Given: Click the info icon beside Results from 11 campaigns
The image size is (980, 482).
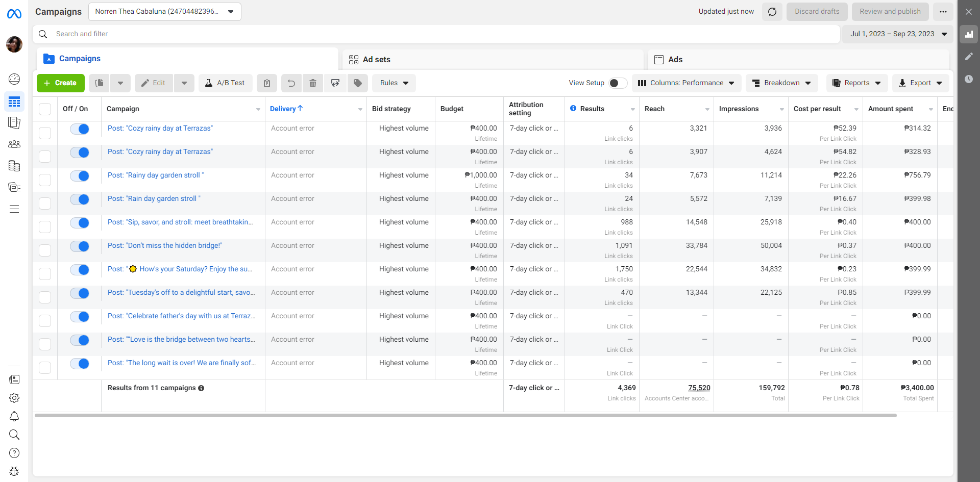Looking at the screenshot, I should [201, 388].
